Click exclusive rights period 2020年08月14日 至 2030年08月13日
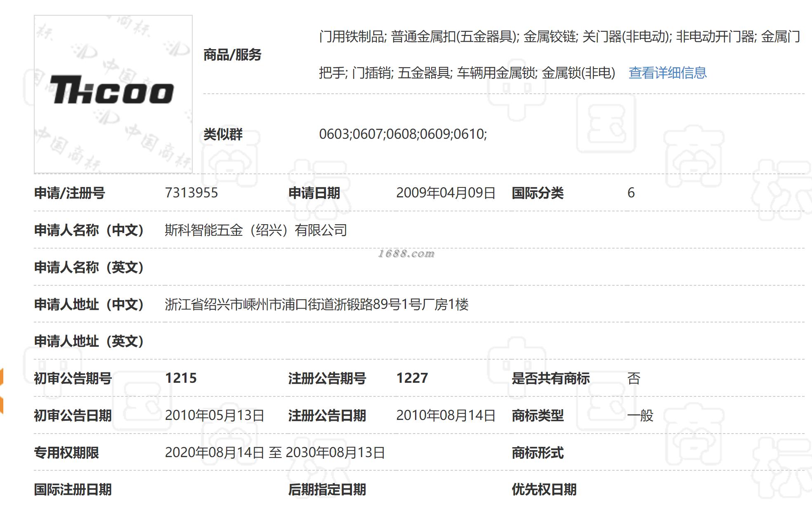The height and width of the screenshot is (505, 812). pos(275,453)
